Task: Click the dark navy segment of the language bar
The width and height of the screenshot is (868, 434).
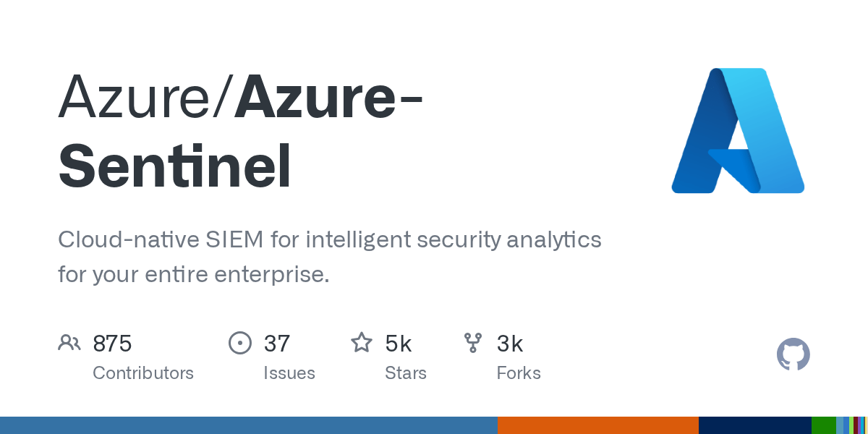Action: pos(755,425)
